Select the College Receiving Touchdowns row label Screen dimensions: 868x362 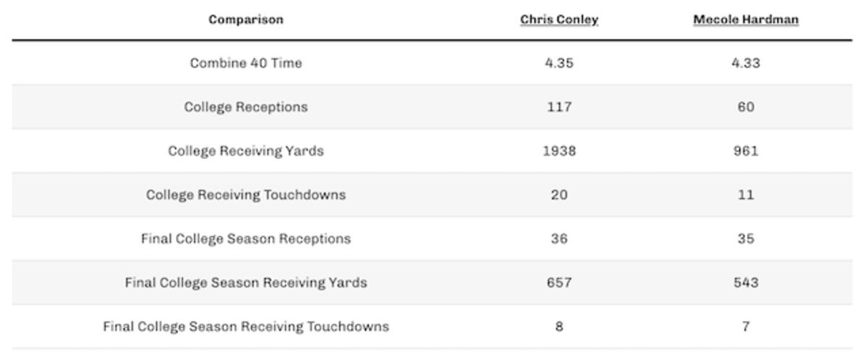coord(246,195)
